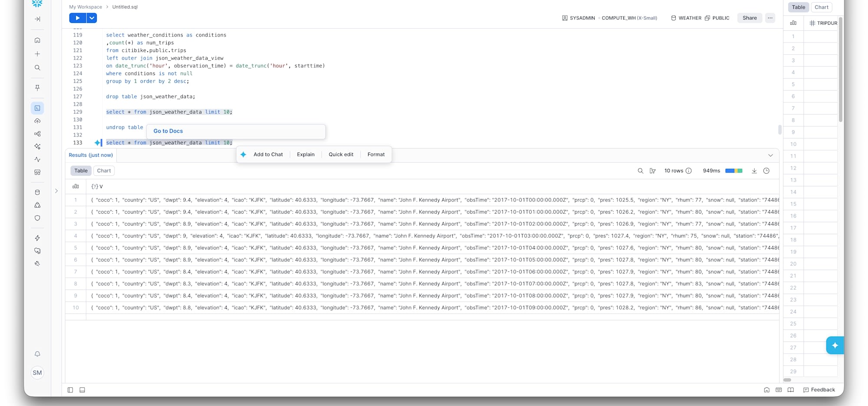The image size is (868, 406).
Task: Run the query with the blue play button
Action: click(x=77, y=18)
